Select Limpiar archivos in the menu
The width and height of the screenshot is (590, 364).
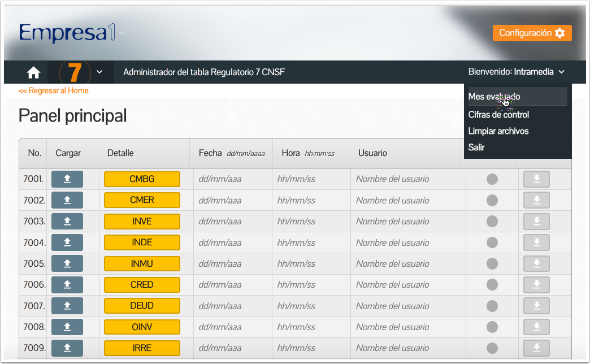click(498, 131)
